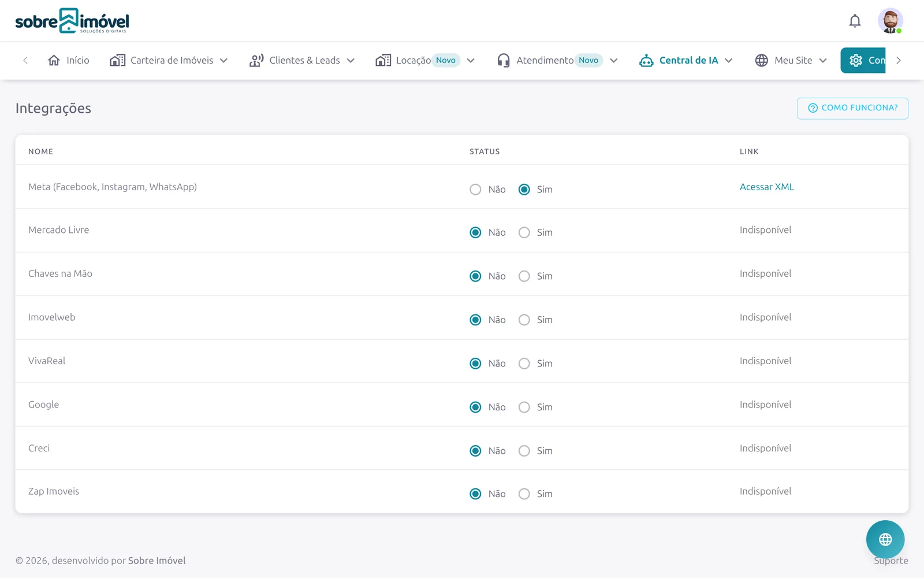
Task: Enable VivaReal integration with Sim
Action: (524, 364)
